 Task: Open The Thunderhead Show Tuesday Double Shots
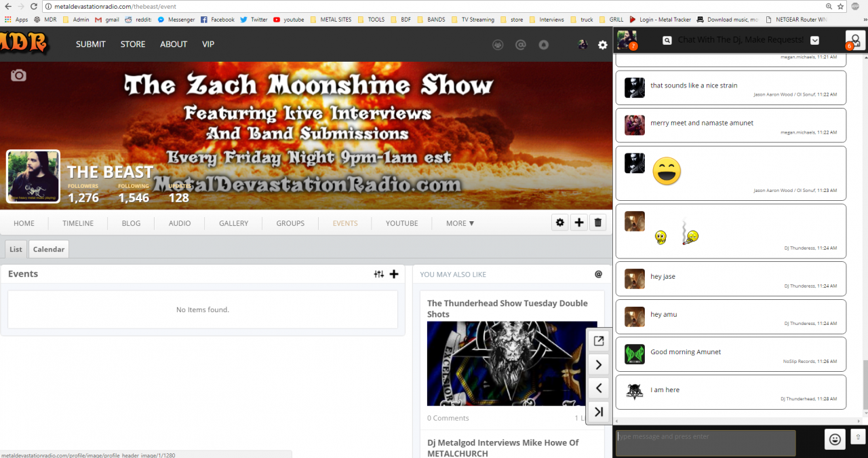[x=507, y=308]
